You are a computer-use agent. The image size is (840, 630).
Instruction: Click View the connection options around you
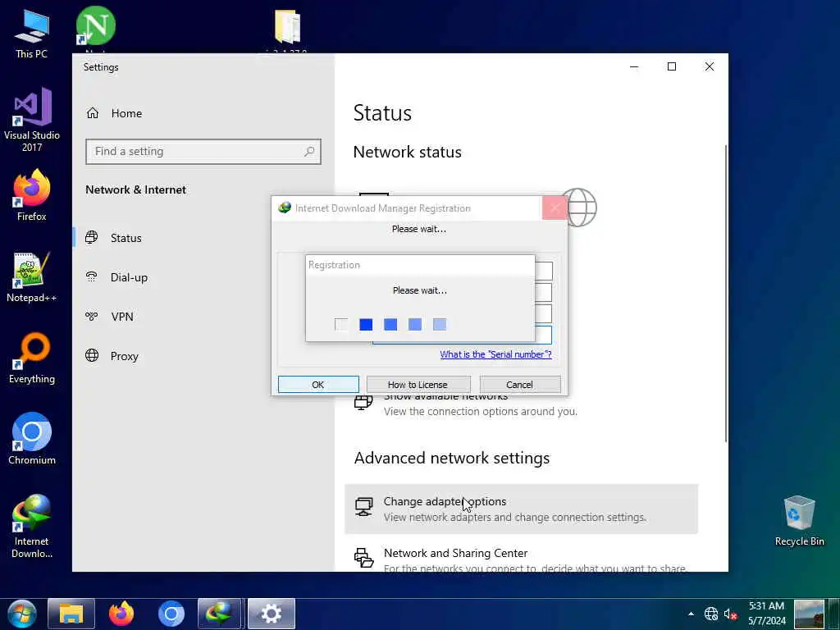[x=481, y=412]
